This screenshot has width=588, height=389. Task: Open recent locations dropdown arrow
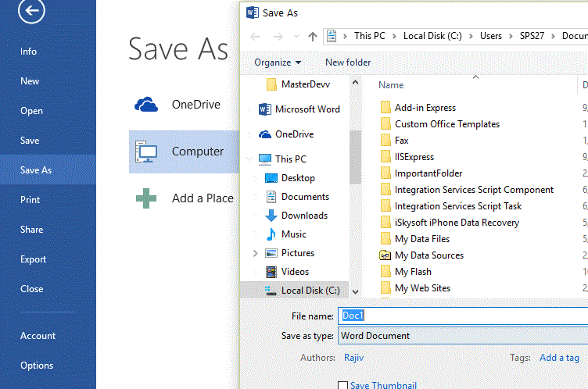[296, 37]
